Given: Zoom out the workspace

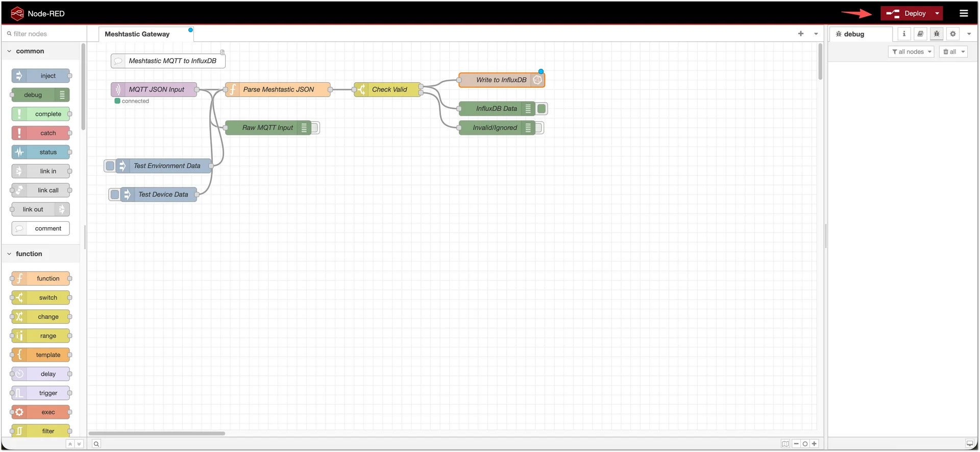Looking at the screenshot, I should [796, 444].
